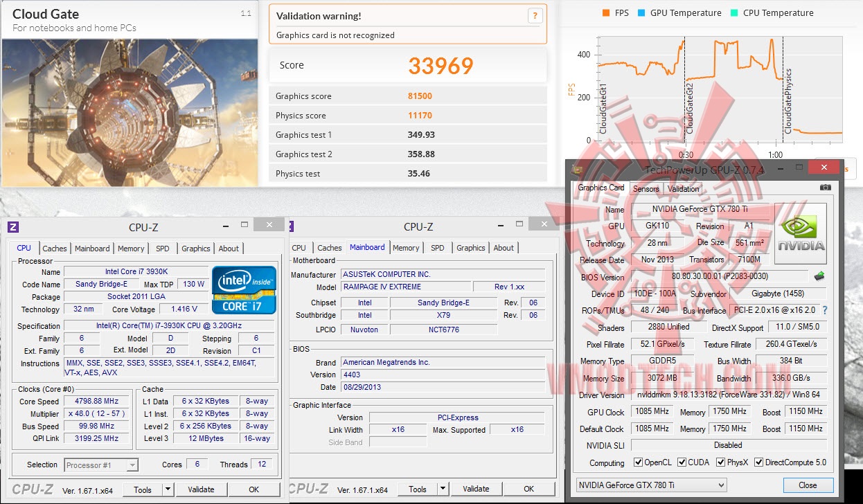Select Graphics tab in Mainboard CPU-Z window

[x=471, y=248]
